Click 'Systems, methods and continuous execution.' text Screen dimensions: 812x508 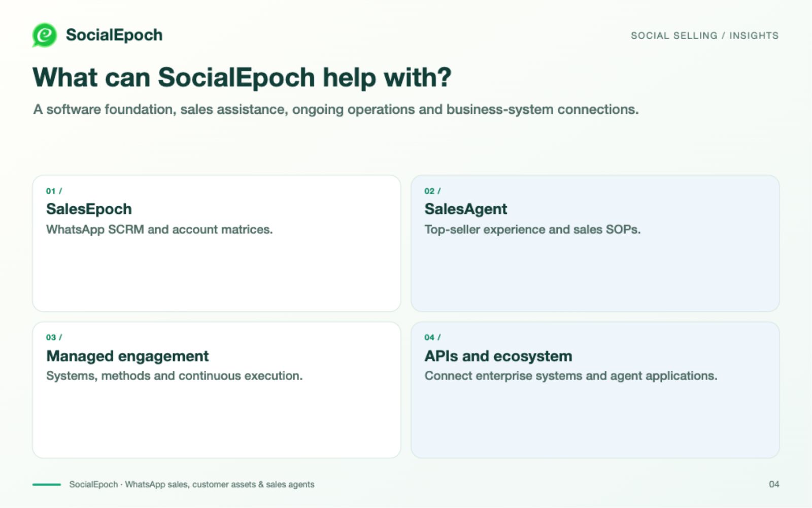click(x=174, y=376)
